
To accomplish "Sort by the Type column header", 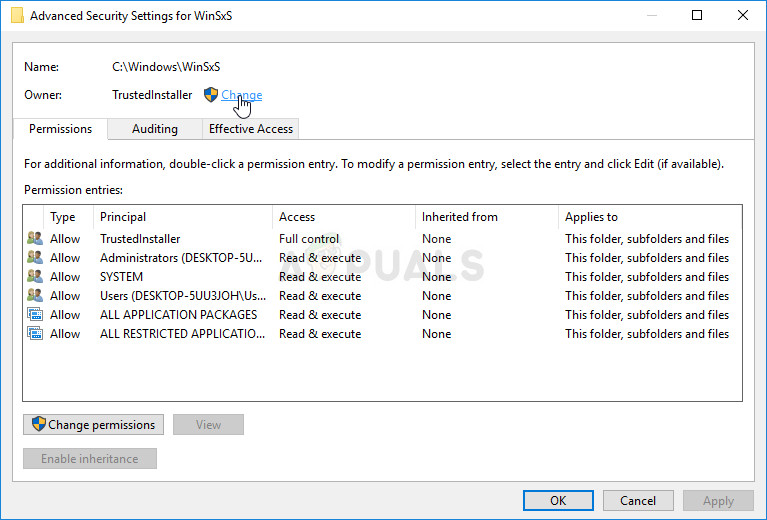I will pyautogui.click(x=68, y=217).
